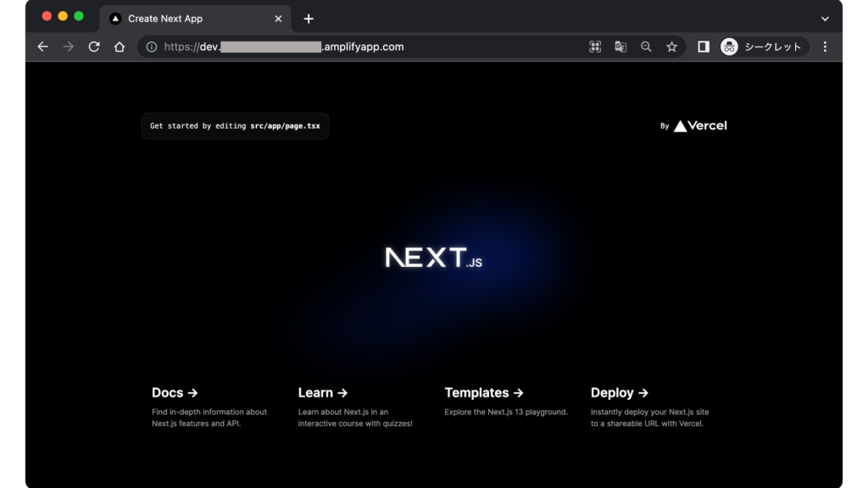Screen dimensions: 868x488
Task: Close the Create Next App tab
Action: [x=278, y=19]
